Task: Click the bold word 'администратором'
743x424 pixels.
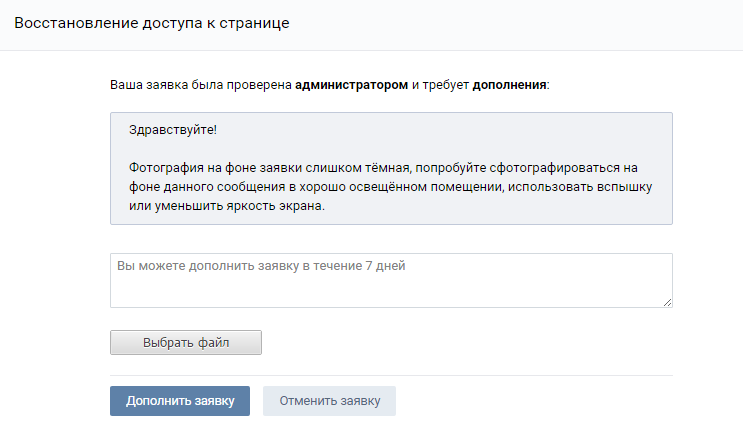Action: click(x=351, y=85)
